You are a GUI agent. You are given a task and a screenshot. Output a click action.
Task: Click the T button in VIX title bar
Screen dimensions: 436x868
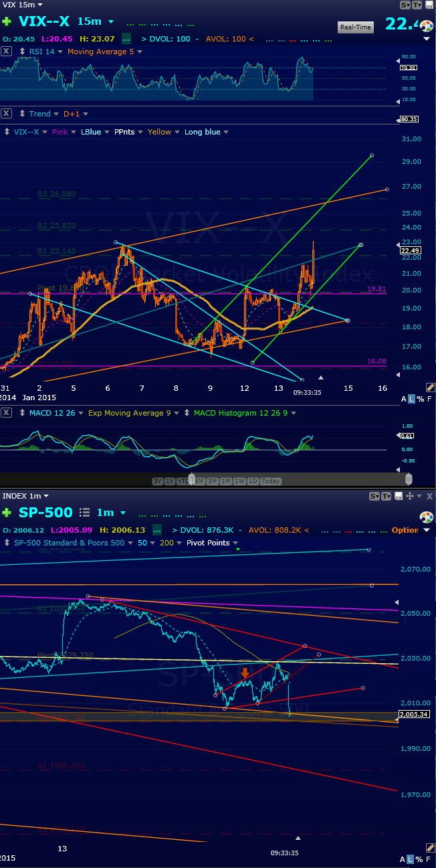(417, 5)
